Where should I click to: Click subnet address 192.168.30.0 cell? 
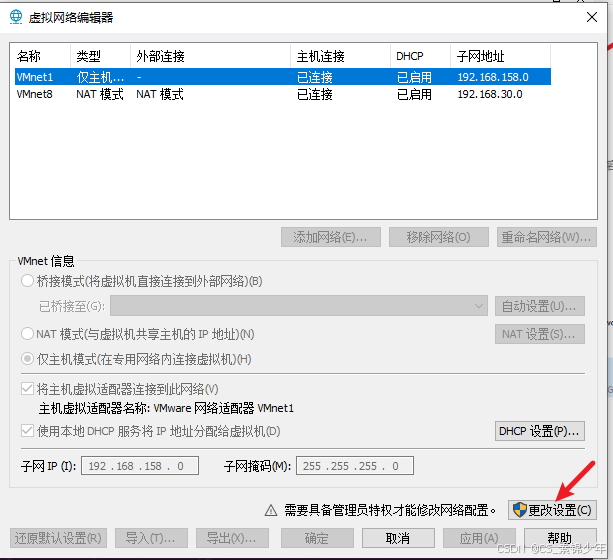tap(490, 94)
